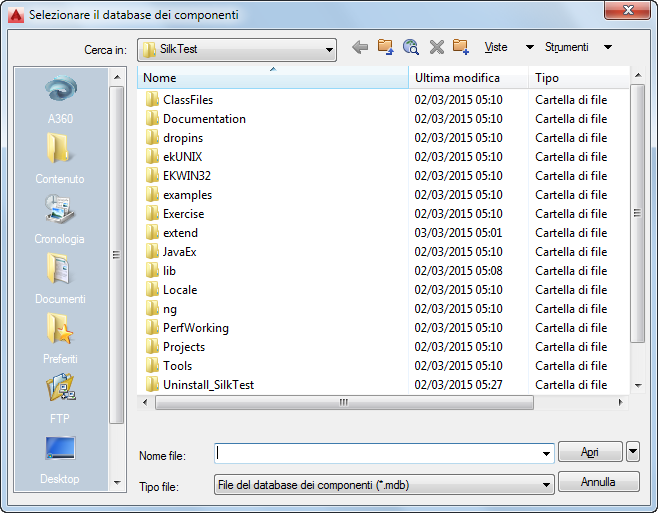
Task: Click the Exercise folder icon
Action: point(152,213)
